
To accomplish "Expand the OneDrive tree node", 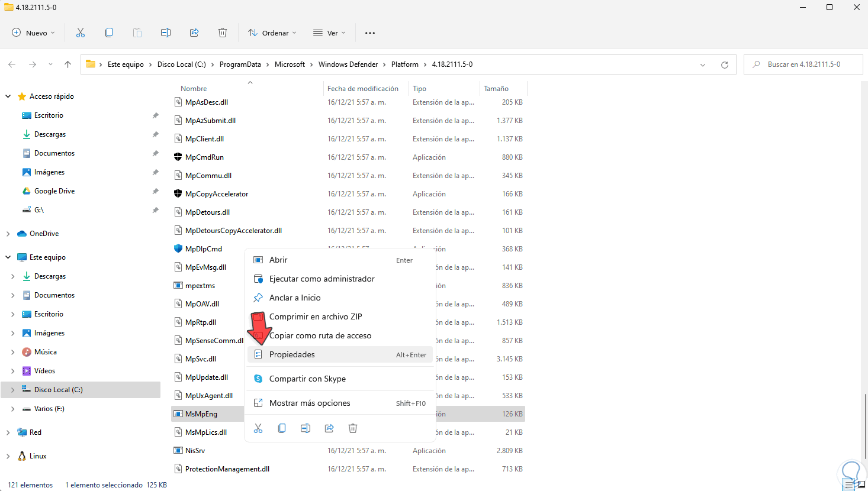I will 8,234.
